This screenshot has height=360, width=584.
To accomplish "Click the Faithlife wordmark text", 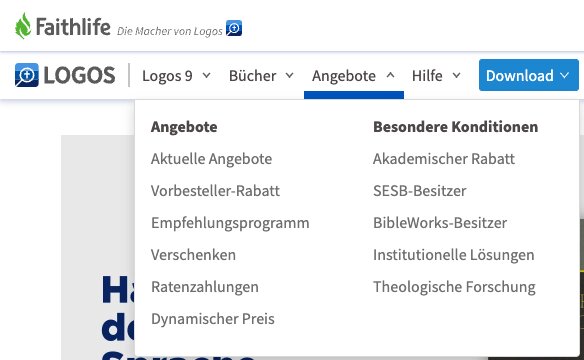I will click(73, 27).
